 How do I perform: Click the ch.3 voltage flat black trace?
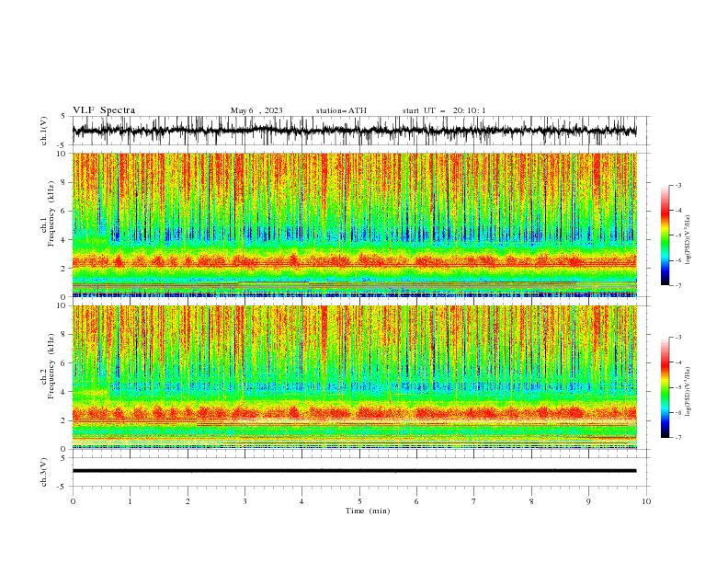(355, 471)
